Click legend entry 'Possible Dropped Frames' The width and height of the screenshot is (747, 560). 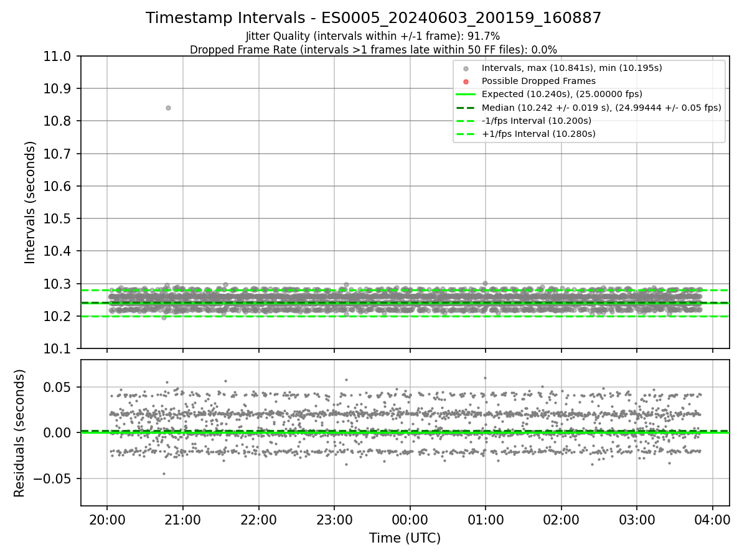pyautogui.click(x=538, y=81)
